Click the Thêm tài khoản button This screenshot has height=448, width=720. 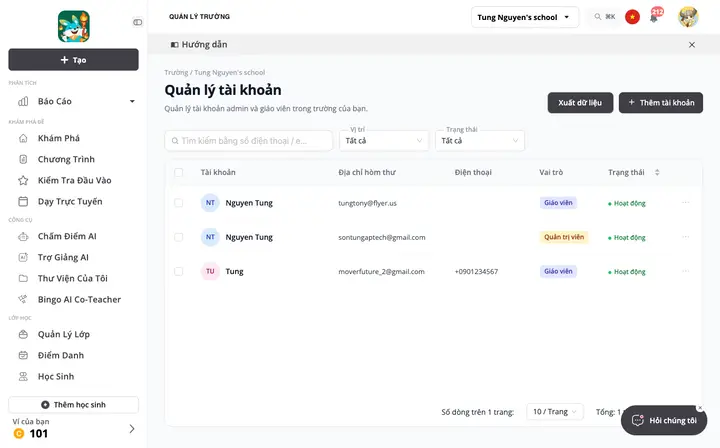point(661,103)
